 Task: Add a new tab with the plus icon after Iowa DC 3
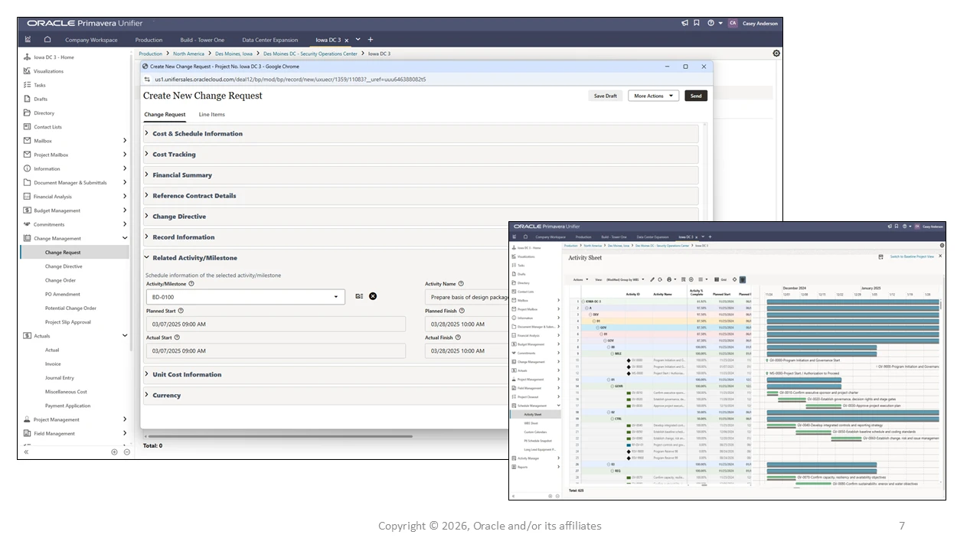pyautogui.click(x=371, y=40)
